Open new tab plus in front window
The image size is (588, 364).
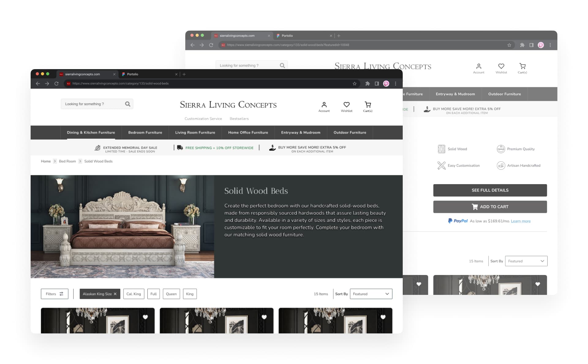[184, 74]
